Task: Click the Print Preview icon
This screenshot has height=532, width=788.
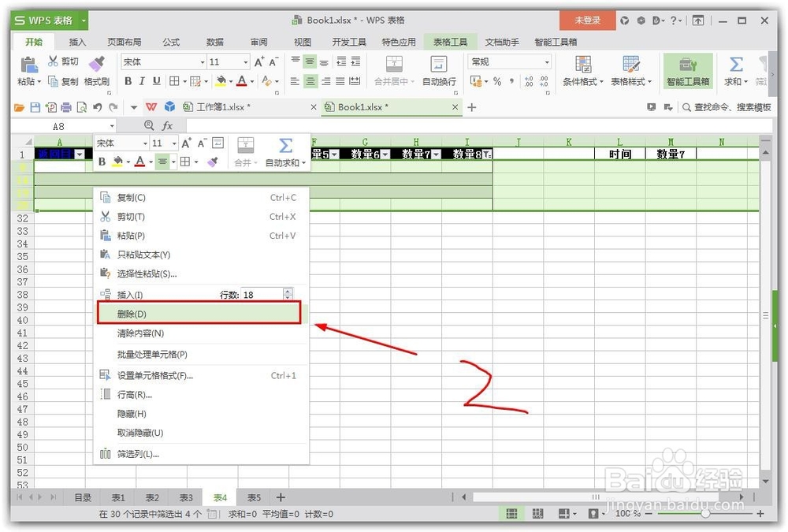Action: click(81, 107)
